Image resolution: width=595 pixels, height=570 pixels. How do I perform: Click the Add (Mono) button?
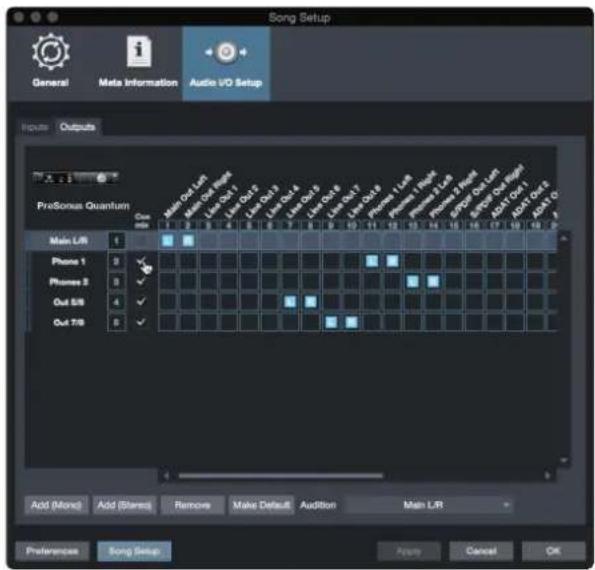pyautogui.click(x=57, y=505)
